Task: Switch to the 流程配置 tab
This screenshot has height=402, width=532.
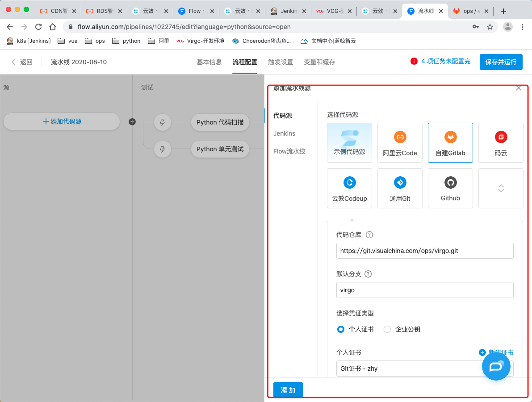Action: point(245,62)
